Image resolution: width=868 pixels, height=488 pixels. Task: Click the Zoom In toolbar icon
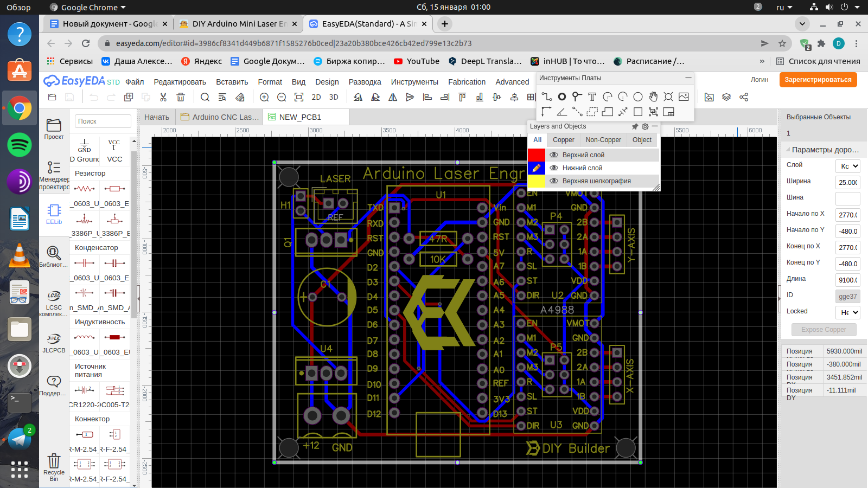pyautogui.click(x=264, y=97)
